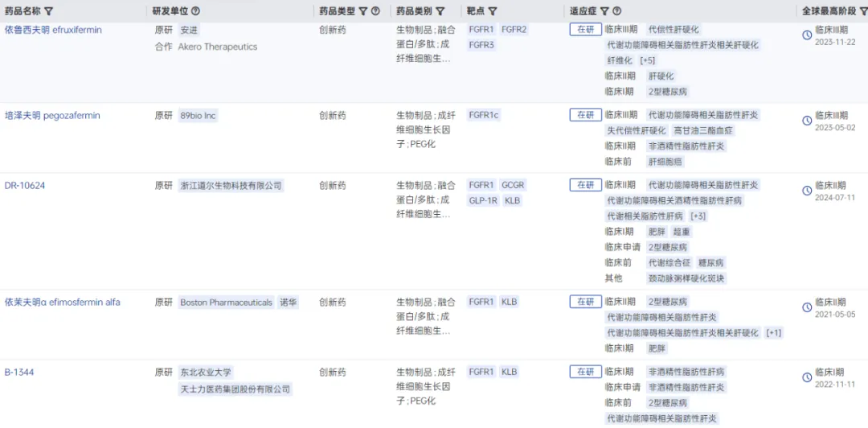Click the clock icon in the DR-10624 row
868x428 pixels.
click(x=807, y=191)
